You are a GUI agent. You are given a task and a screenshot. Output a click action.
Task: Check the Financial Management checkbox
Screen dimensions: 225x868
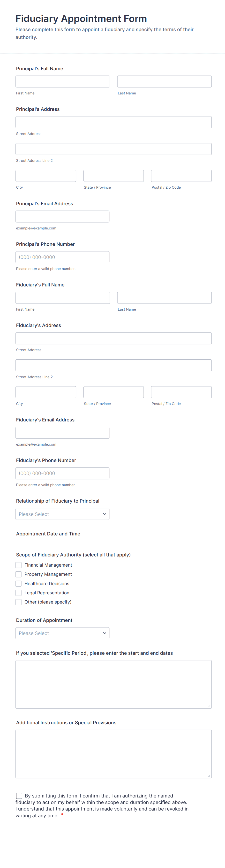coord(19,565)
